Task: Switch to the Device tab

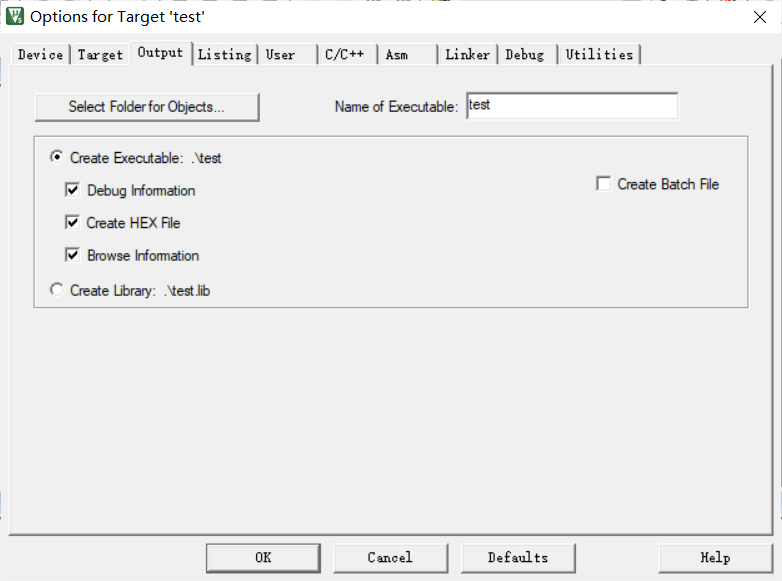Action: pos(40,54)
